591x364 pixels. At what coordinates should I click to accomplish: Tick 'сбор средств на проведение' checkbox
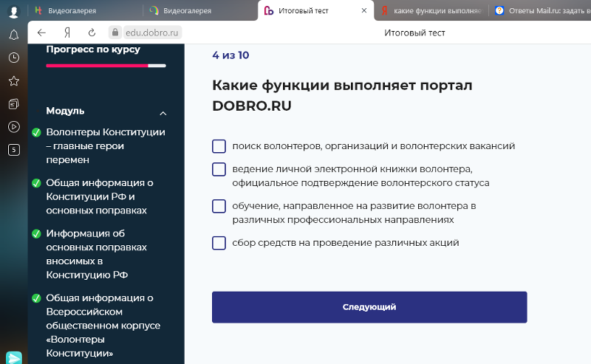point(219,243)
